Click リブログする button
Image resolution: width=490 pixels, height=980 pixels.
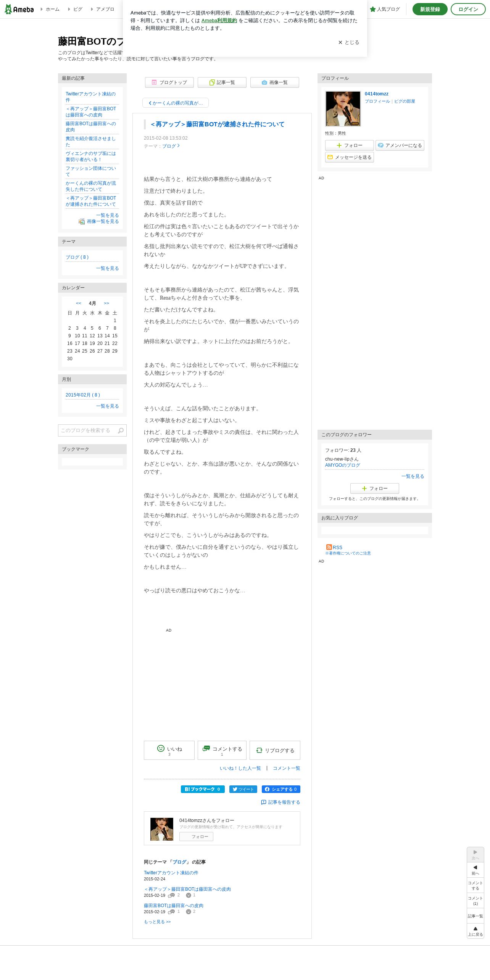click(x=275, y=750)
